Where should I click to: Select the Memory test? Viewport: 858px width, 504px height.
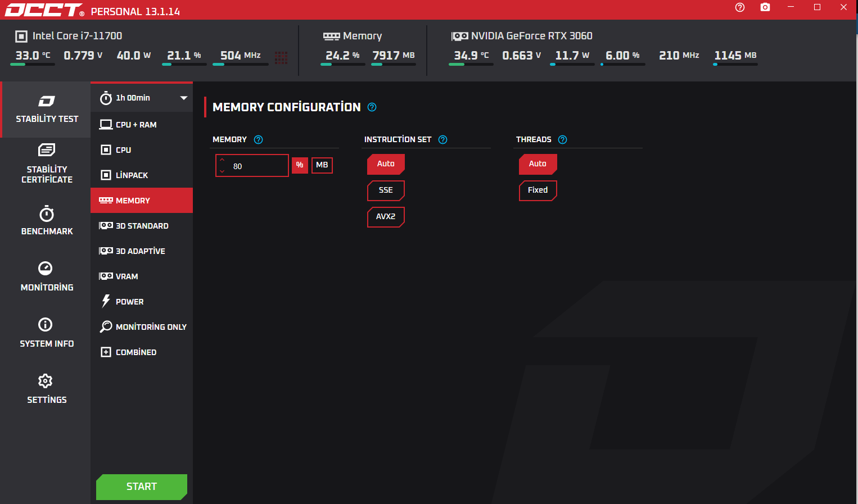pos(142,201)
